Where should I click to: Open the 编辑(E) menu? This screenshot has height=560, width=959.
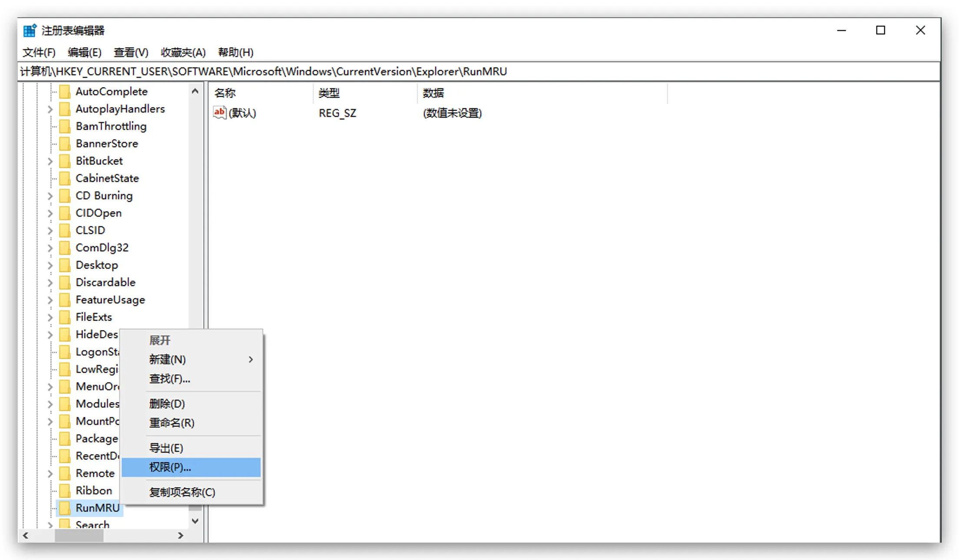[85, 53]
